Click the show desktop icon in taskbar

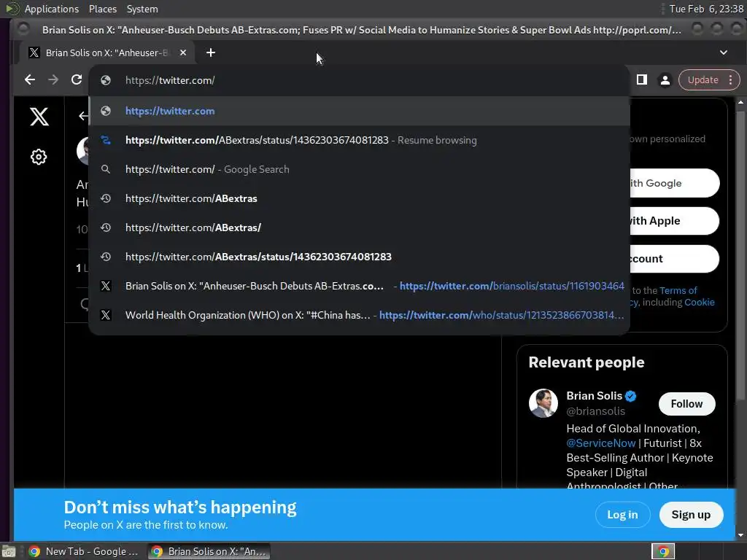(9, 551)
